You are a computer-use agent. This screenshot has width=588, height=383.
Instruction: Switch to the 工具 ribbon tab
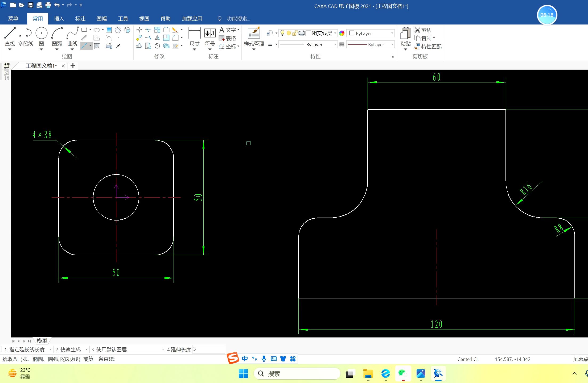click(123, 19)
